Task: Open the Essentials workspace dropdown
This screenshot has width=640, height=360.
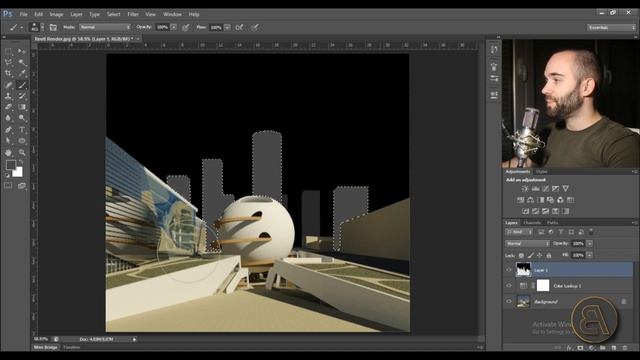Action: (x=611, y=27)
